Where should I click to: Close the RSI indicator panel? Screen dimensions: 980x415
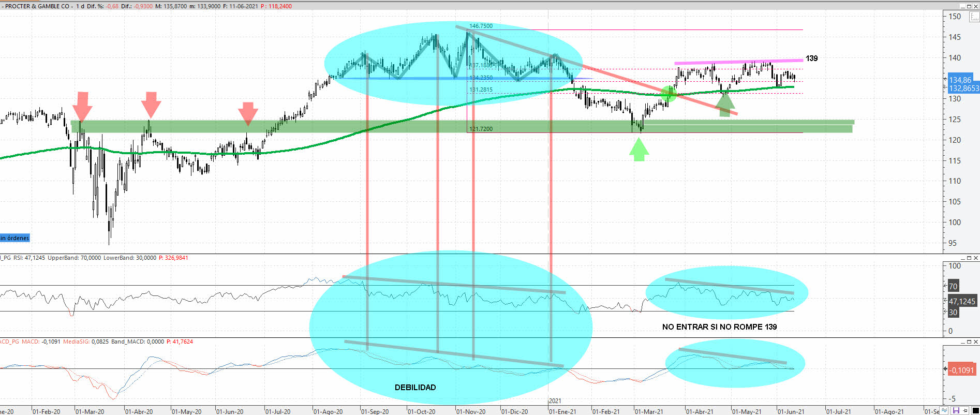pos(976,258)
